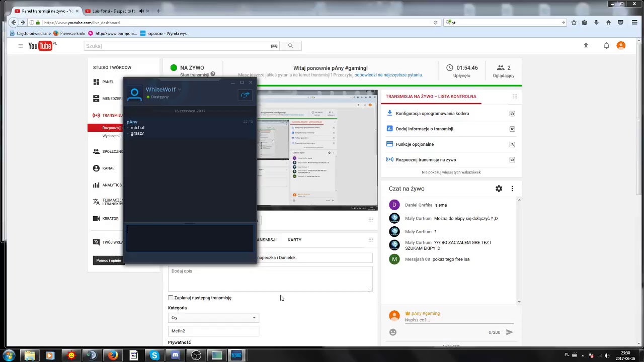The image size is (644, 362).
Task: Expand Rozpocznij transmisję na żywo item
Action: click(x=512, y=160)
